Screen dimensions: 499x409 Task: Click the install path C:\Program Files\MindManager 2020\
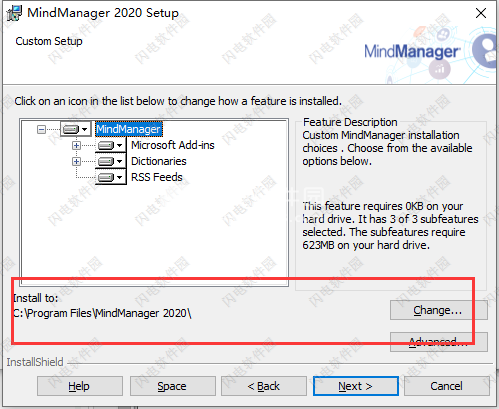[x=102, y=313]
